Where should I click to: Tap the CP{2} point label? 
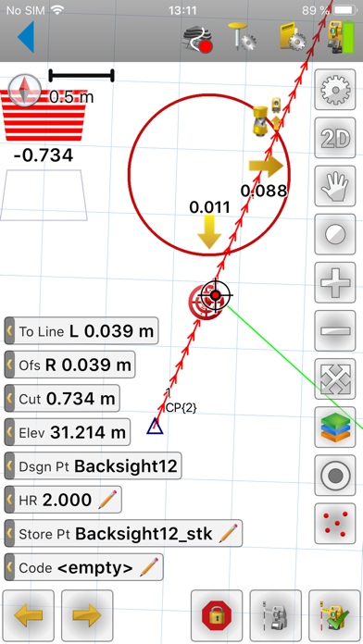(x=181, y=407)
